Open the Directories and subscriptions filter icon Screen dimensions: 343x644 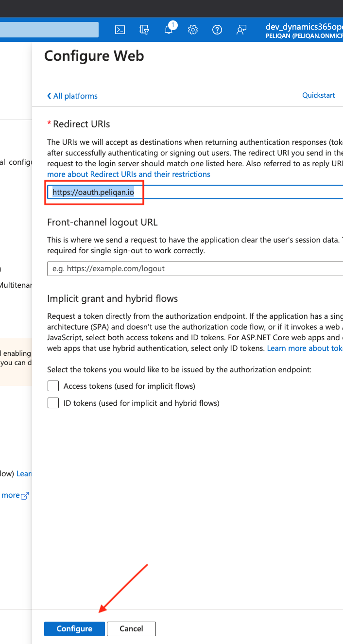[x=144, y=30]
